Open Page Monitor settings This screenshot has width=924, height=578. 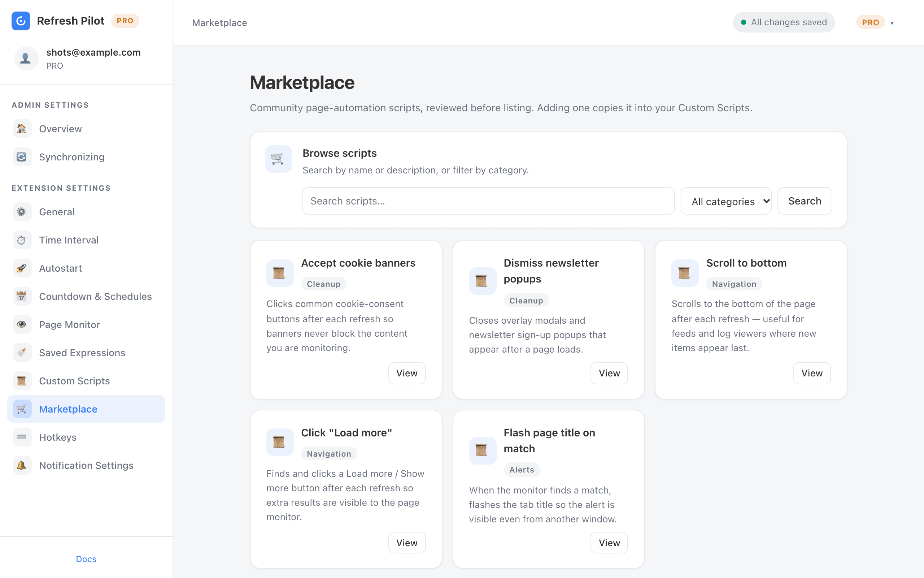click(x=86, y=324)
